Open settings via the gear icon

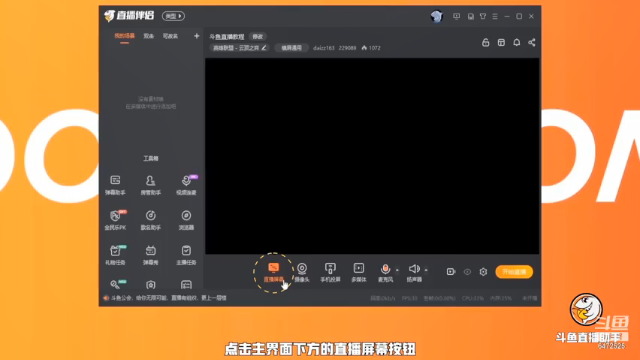[x=483, y=272]
